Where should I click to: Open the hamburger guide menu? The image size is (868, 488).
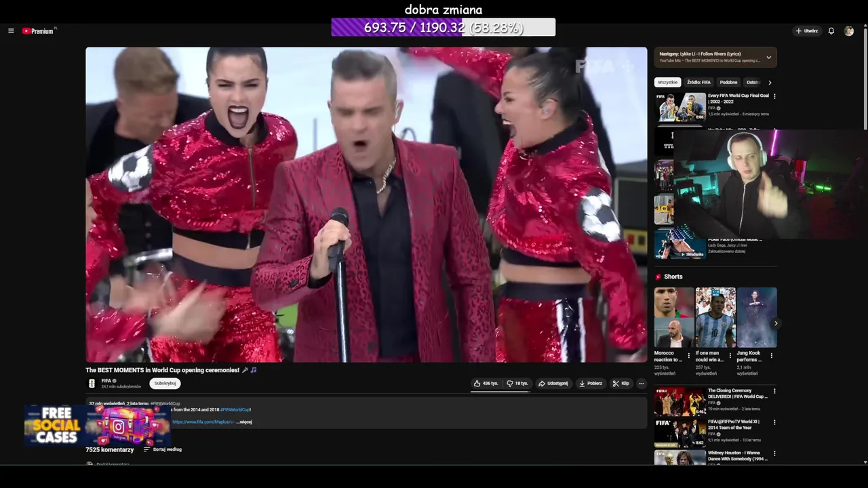11,31
